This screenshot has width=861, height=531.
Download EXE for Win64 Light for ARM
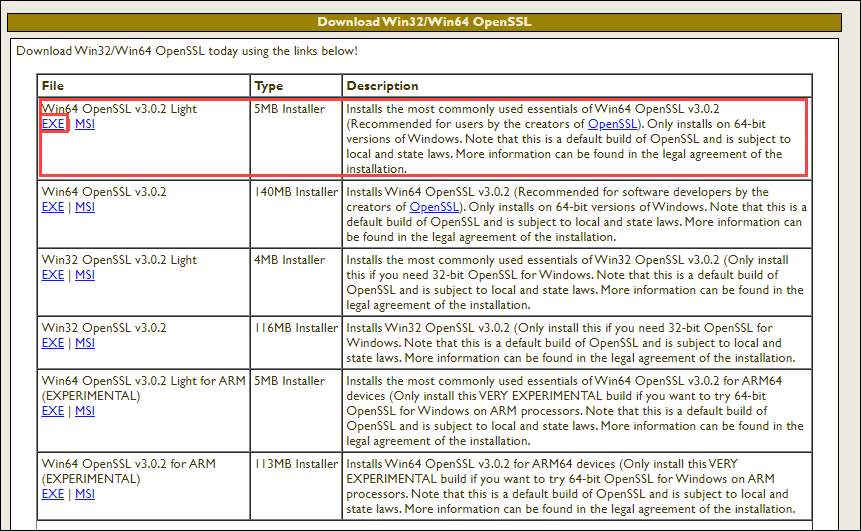[53, 411]
